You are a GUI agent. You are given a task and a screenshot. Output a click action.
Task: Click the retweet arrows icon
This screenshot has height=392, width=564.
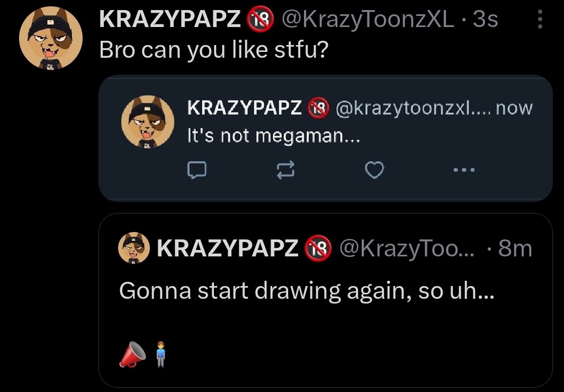coord(285,170)
